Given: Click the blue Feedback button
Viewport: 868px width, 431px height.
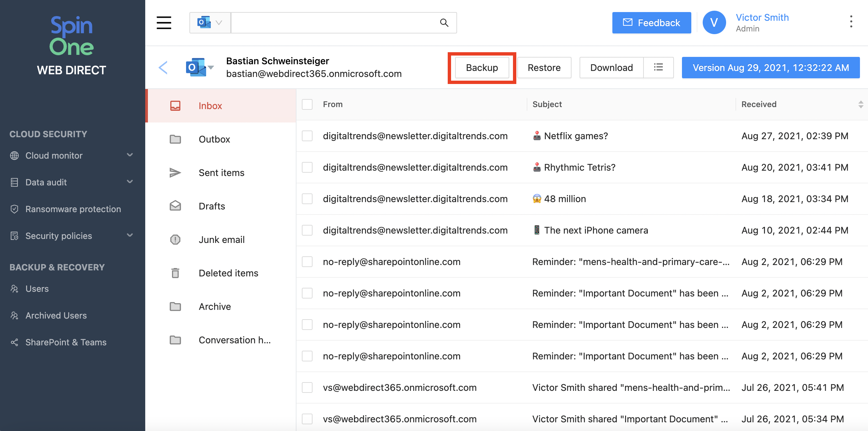Looking at the screenshot, I should (652, 22).
